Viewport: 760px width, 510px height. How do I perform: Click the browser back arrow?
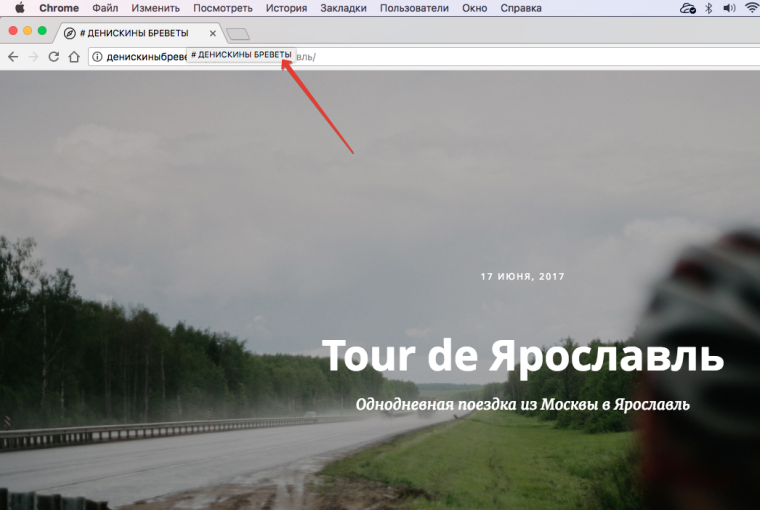click(13, 57)
